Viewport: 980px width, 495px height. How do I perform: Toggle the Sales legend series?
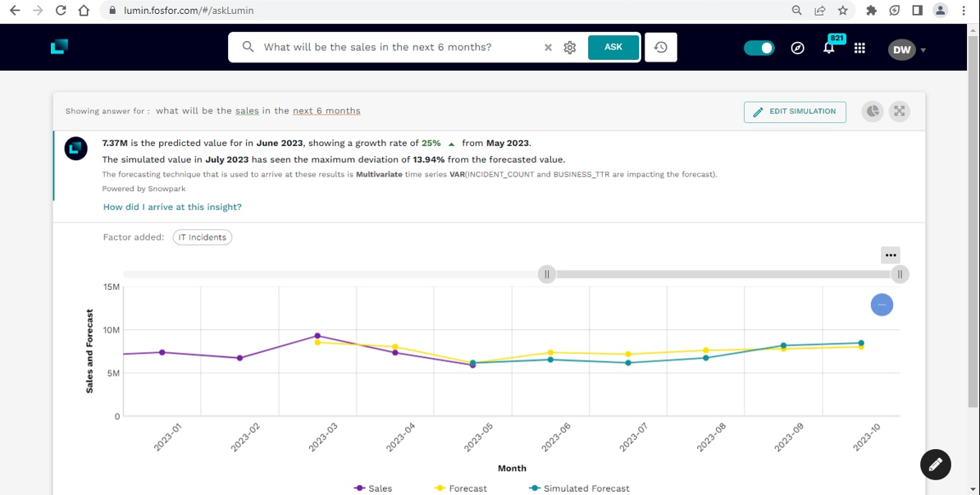(373, 488)
